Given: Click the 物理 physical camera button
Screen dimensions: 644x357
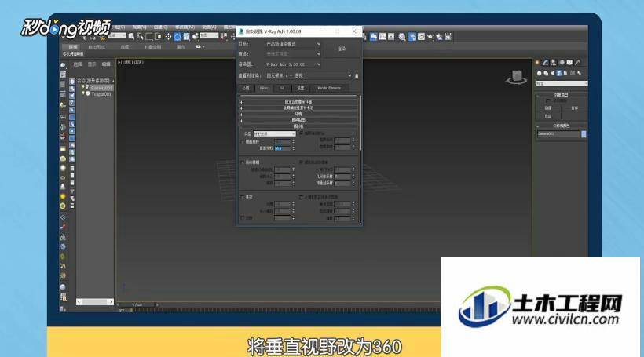Looking at the screenshot, I should click(x=548, y=108).
